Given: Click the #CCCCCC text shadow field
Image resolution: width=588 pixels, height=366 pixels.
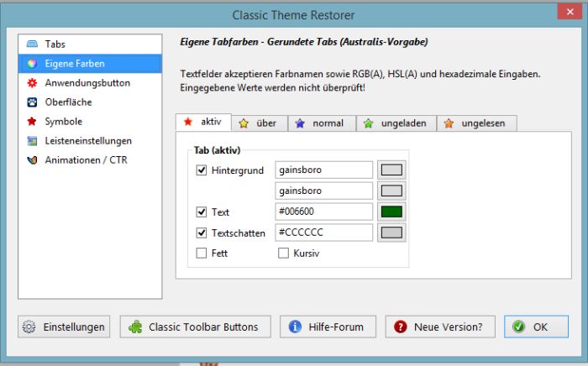Looking at the screenshot, I should [x=324, y=233].
